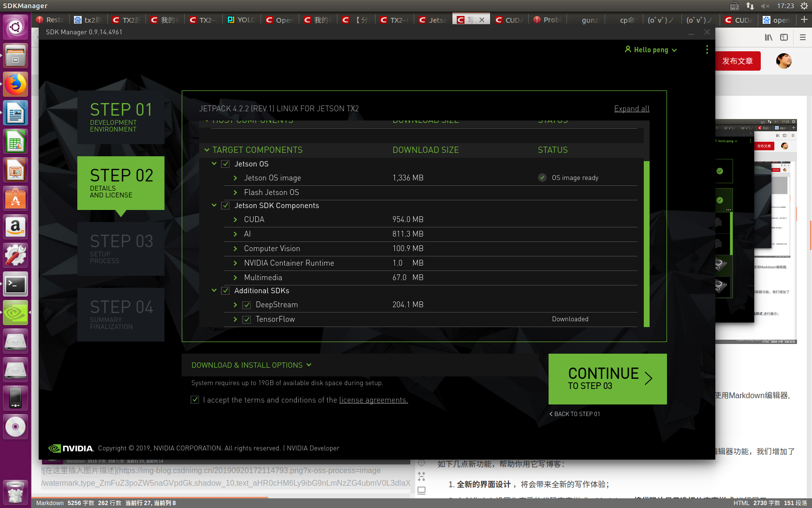Click the Amazon icon in the dock
Image resolution: width=812 pixels, height=508 pixels.
point(15,227)
